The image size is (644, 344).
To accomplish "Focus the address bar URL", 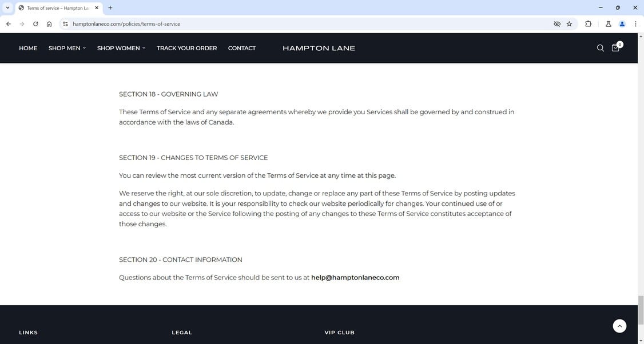I will tap(126, 24).
